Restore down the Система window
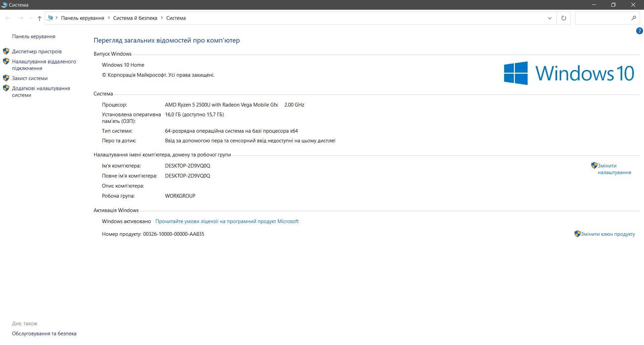 [613, 5]
